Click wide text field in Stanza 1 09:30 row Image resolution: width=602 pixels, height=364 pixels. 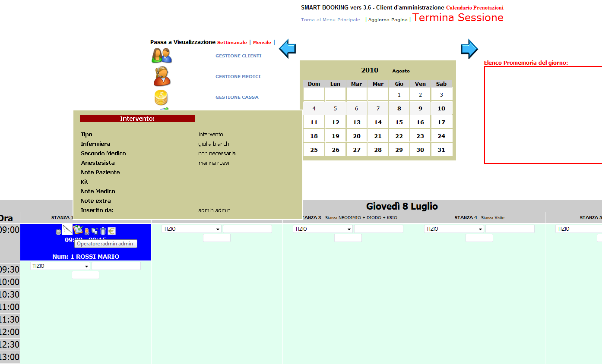click(x=116, y=266)
